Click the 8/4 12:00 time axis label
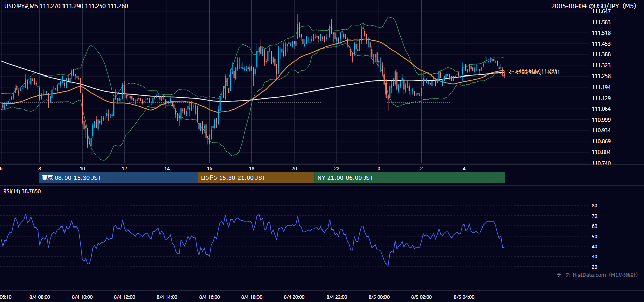The width and height of the screenshot is (644, 302). coord(124,297)
